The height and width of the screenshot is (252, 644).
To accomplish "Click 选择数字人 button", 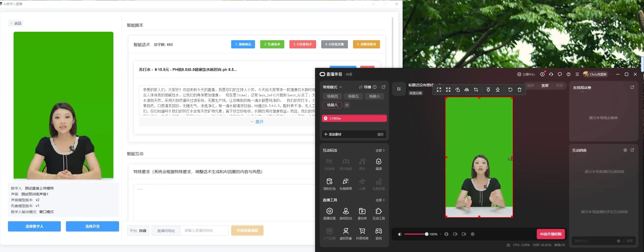I will (x=34, y=226).
